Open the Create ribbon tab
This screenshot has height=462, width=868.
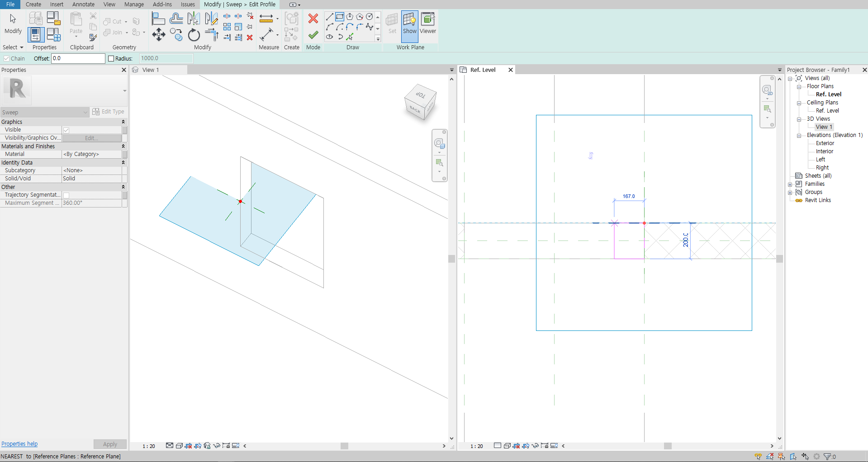tap(33, 5)
